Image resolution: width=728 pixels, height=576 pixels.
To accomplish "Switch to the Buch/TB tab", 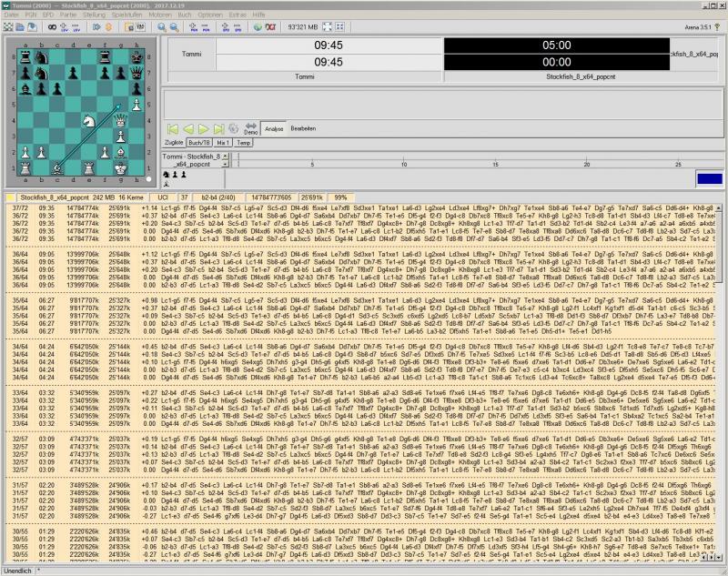I will (x=200, y=144).
